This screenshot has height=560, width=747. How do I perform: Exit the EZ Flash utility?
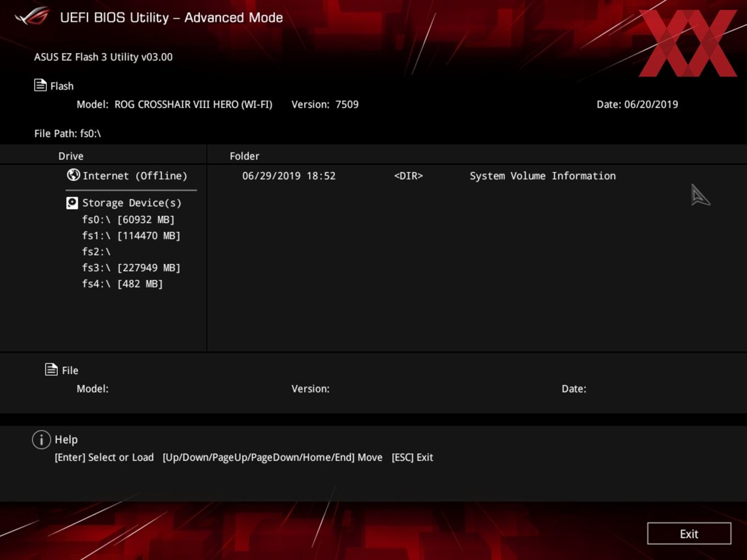(689, 534)
